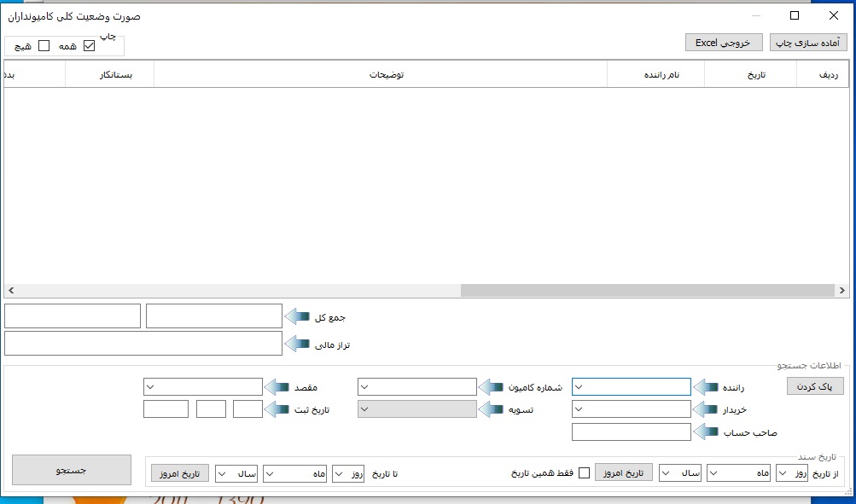Click the arrow icon next to شماره کامیون
The image size is (856, 504).
(x=491, y=387)
